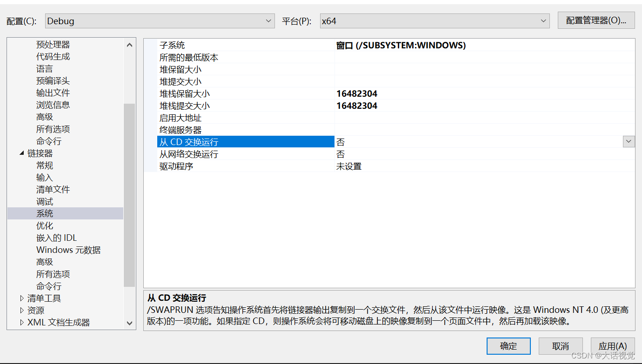Click the 从网络交换运行 property
Image resolution: width=642 pixels, height=364 pixels.
(189, 154)
